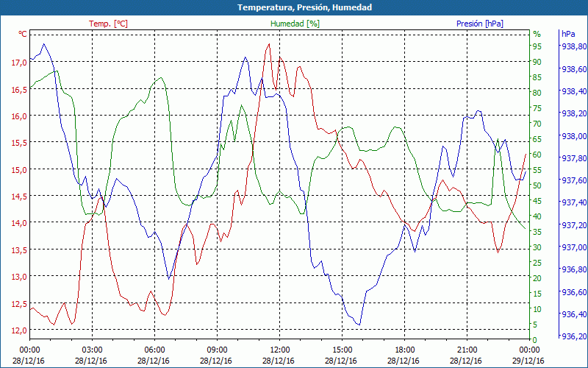
Task: Click the 16,5 temperature axis value
Action: (19, 90)
